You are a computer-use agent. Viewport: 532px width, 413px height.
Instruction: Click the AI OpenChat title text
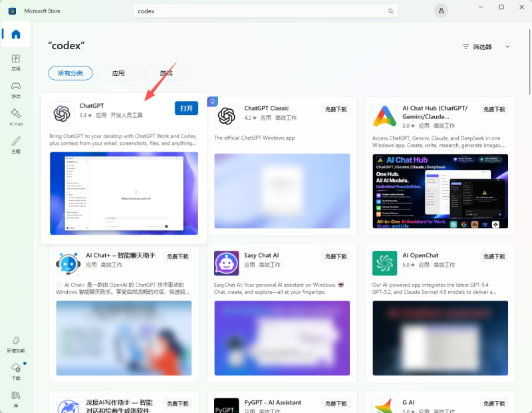coord(420,255)
